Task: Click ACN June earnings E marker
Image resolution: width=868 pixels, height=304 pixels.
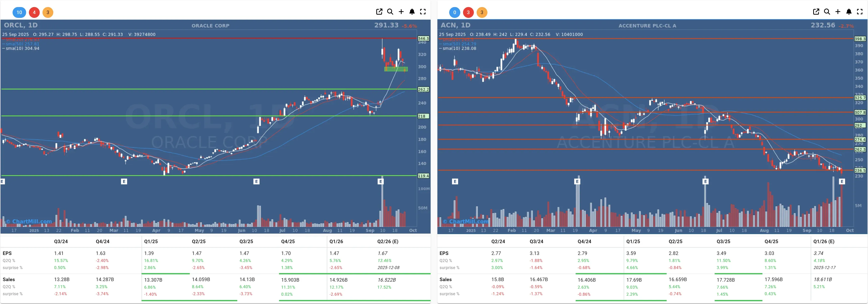Action: (x=706, y=181)
